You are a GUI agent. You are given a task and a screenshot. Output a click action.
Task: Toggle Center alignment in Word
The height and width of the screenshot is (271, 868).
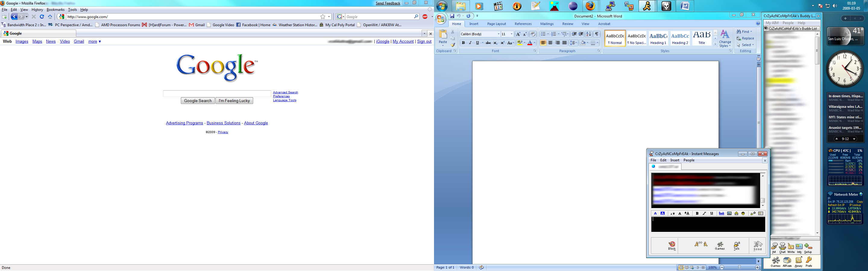550,43
